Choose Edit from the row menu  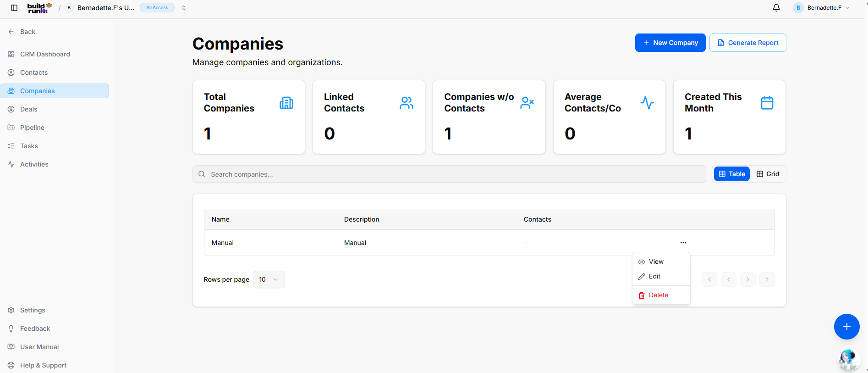661,276
